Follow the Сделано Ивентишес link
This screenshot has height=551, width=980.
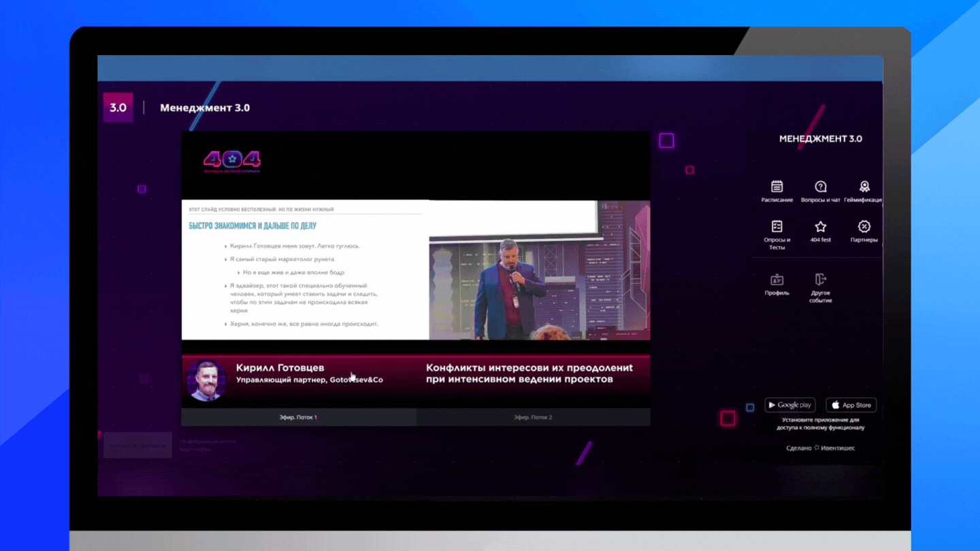(820, 448)
